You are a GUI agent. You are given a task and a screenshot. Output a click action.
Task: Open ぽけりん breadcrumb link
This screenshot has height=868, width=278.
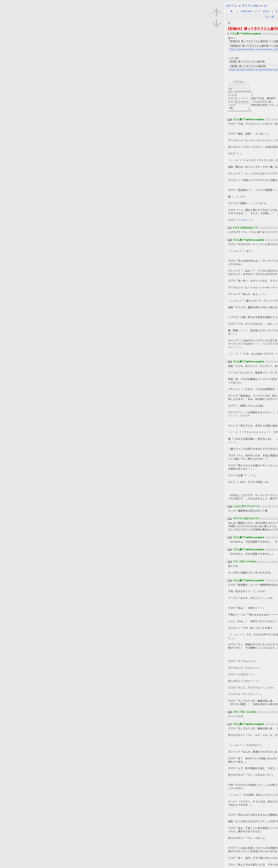coord(232,6)
